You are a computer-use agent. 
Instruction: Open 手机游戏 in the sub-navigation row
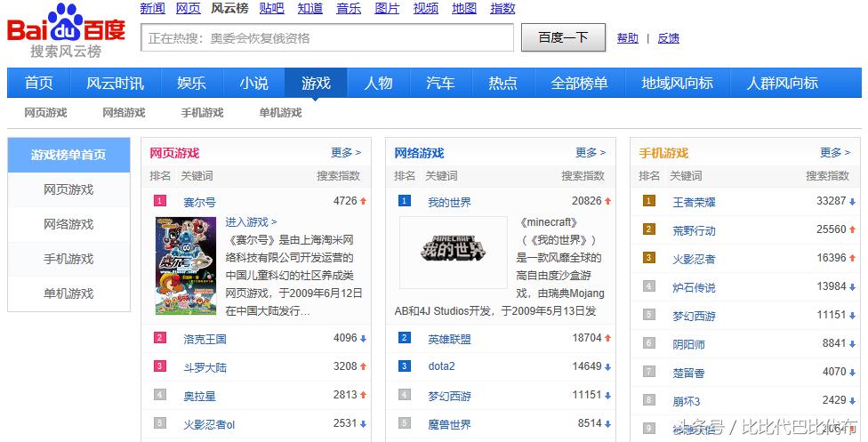coord(202,113)
